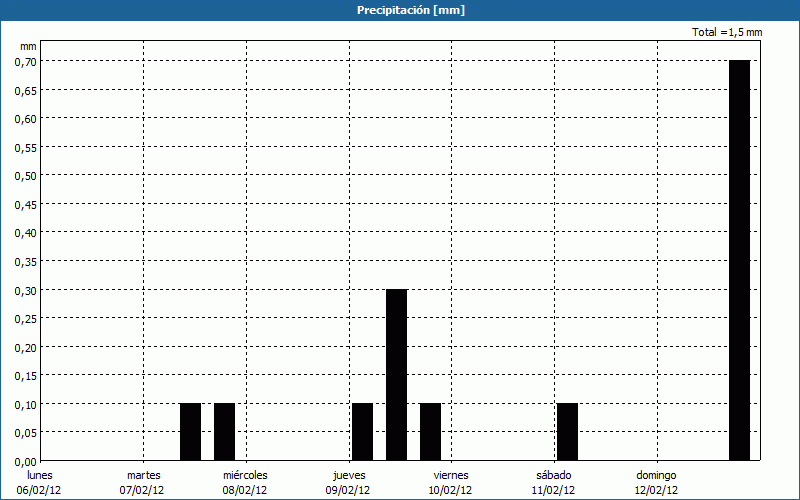Click the 'sábado' day label
The height and width of the screenshot is (500, 800).
(x=554, y=475)
